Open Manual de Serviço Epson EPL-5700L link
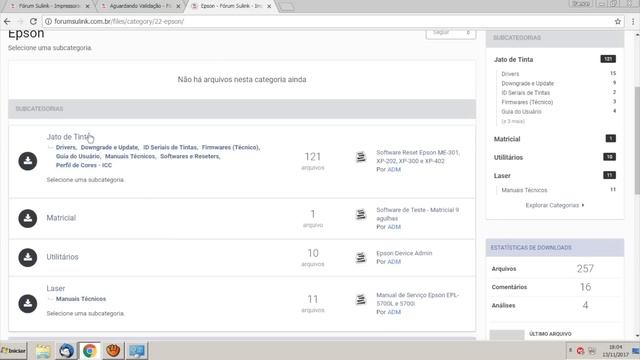 click(x=418, y=299)
